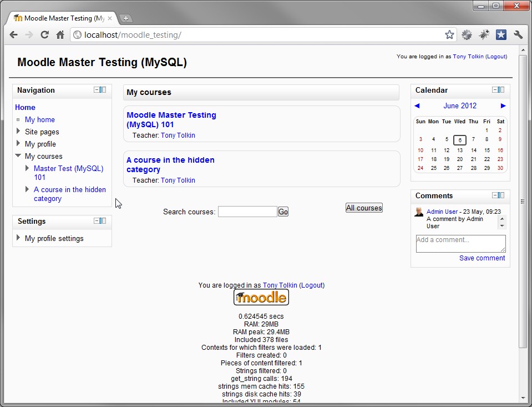Dock the Calendar block
The image size is (532, 407).
click(x=501, y=90)
